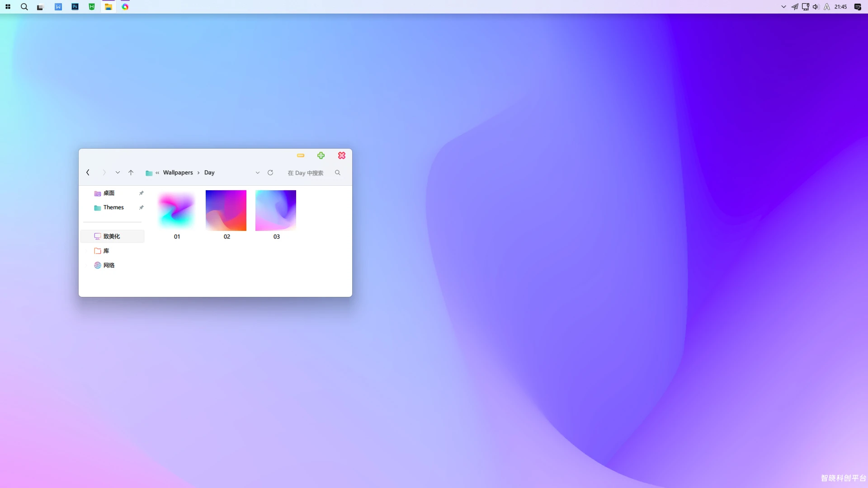Launch the green H app in taskbar
Screen dimensions: 868x488
(x=92, y=7)
